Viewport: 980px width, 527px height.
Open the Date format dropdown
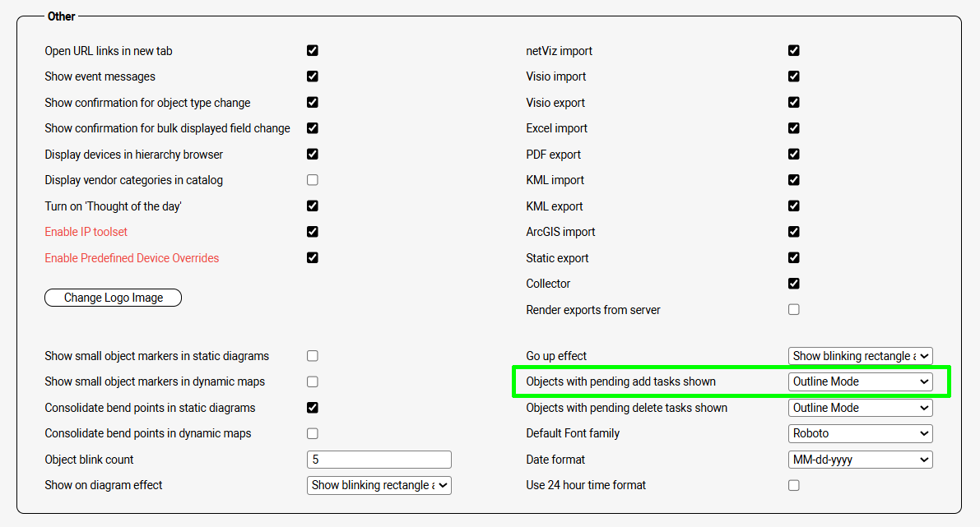point(860,460)
